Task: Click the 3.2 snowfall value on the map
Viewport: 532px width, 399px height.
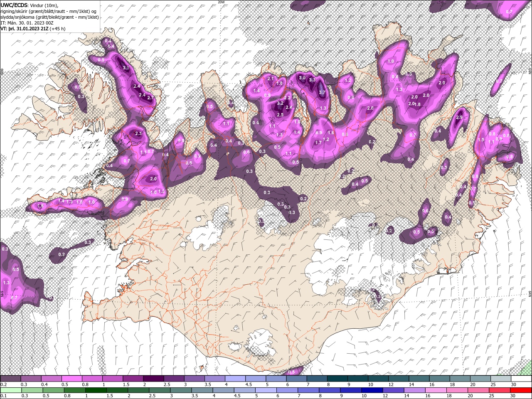Action: [280, 103]
